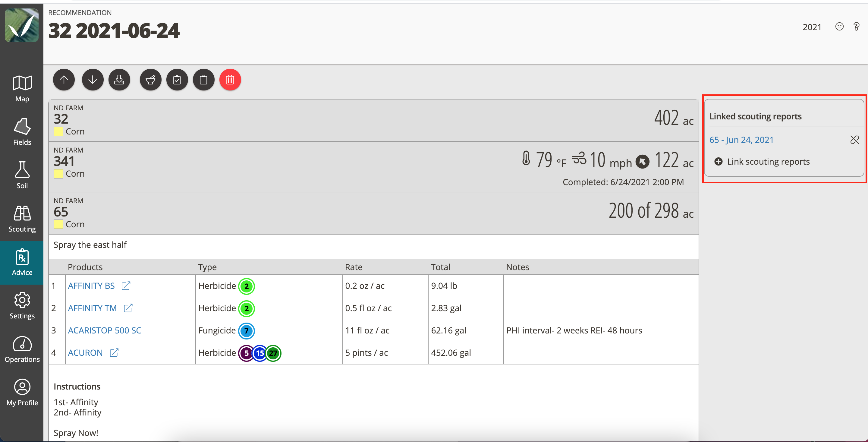This screenshot has width=868, height=442.
Task: Click yellow Corn swatch for field 32
Action: click(58, 131)
